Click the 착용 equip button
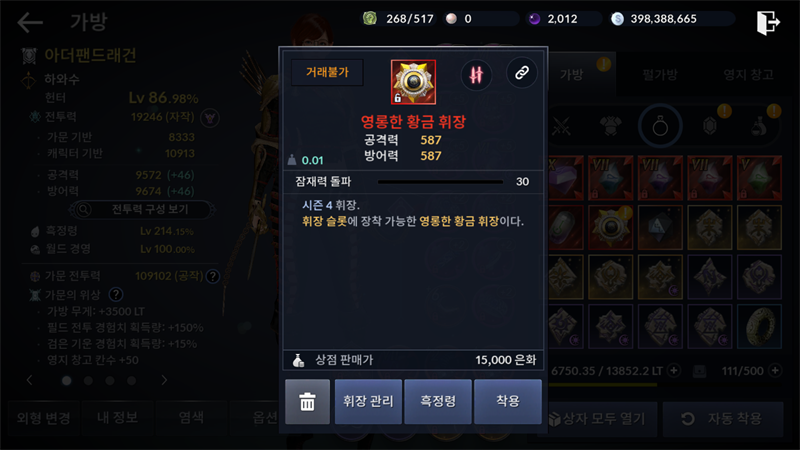The width and height of the screenshot is (800, 450). pos(508,402)
